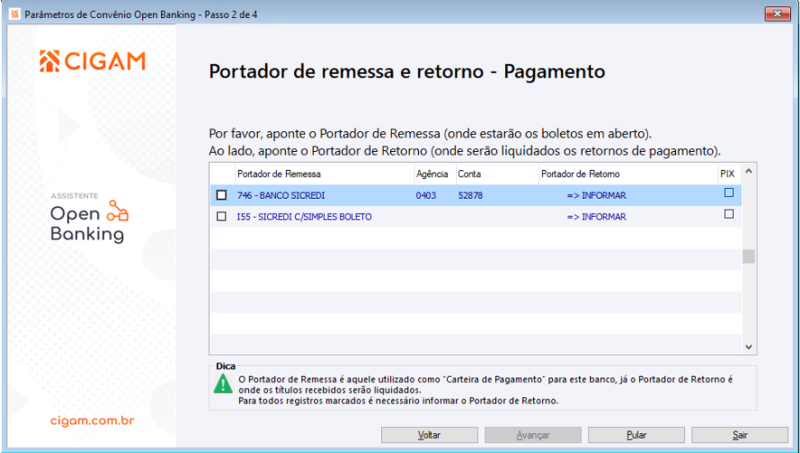
Task: Click the title bar application icon
Action: [14, 14]
